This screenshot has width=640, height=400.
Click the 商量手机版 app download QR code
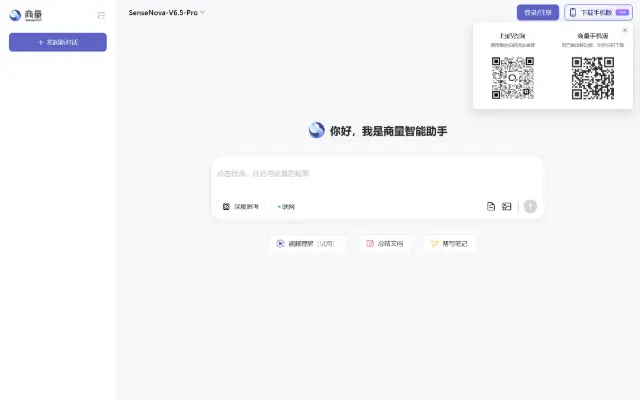(593, 78)
